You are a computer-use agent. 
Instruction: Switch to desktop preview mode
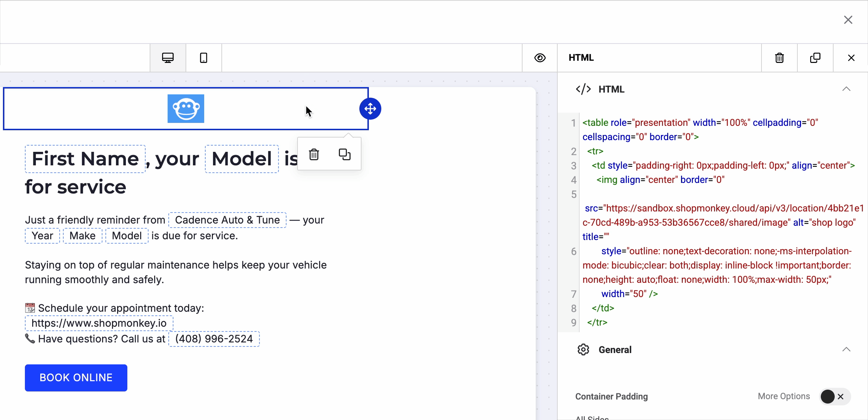point(168,58)
